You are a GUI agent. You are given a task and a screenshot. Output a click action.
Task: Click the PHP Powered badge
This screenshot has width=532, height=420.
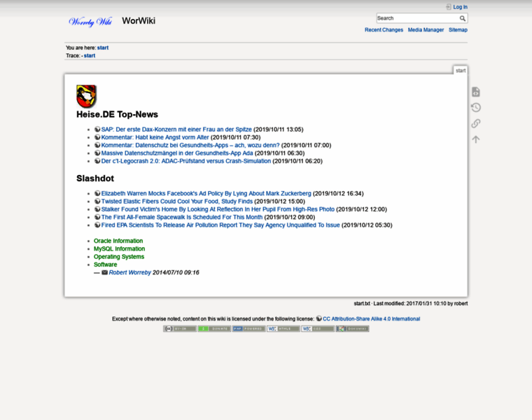[248, 329]
